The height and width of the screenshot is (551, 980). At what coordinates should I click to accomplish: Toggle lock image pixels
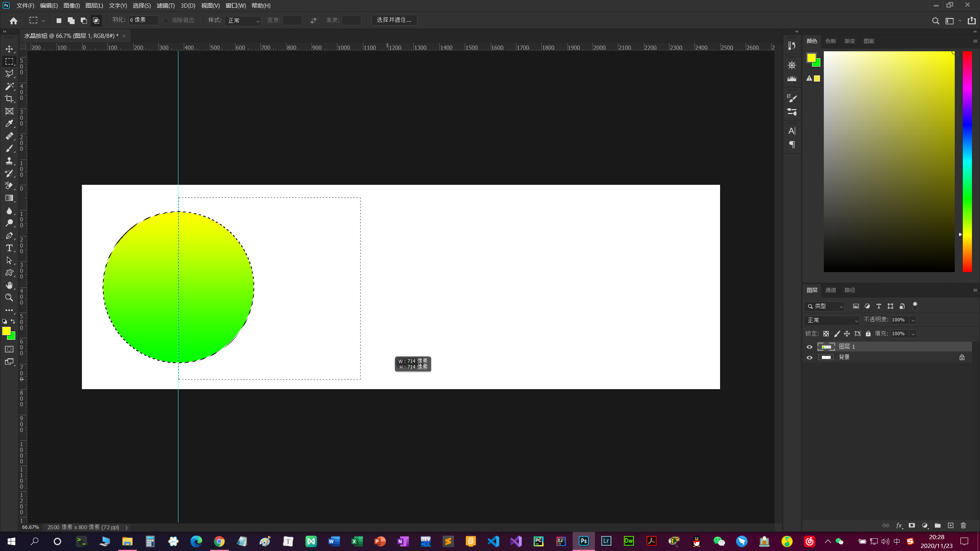tap(837, 334)
